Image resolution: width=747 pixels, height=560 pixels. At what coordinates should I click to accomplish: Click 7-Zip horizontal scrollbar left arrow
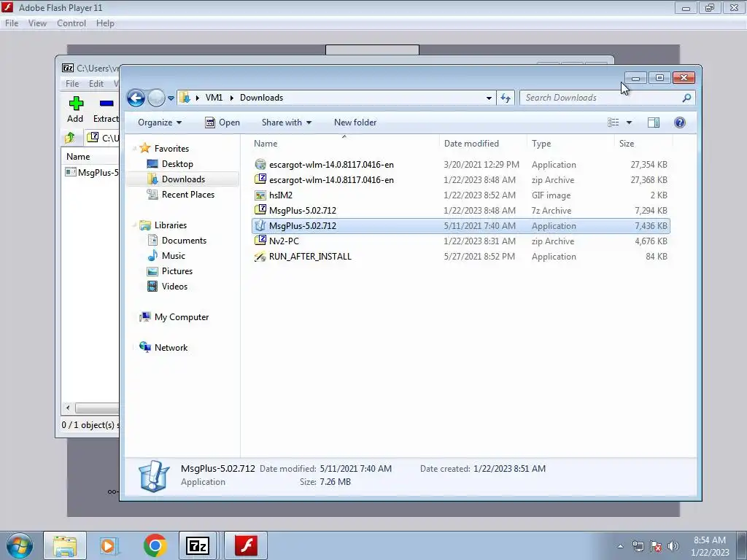point(68,408)
